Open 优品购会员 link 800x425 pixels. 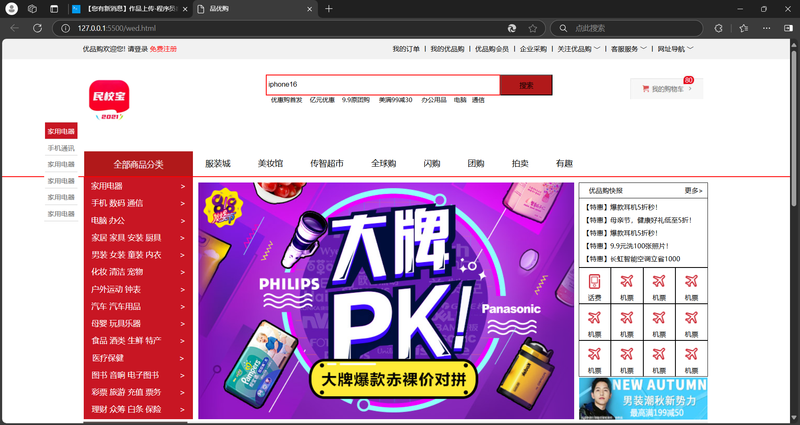click(x=492, y=49)
